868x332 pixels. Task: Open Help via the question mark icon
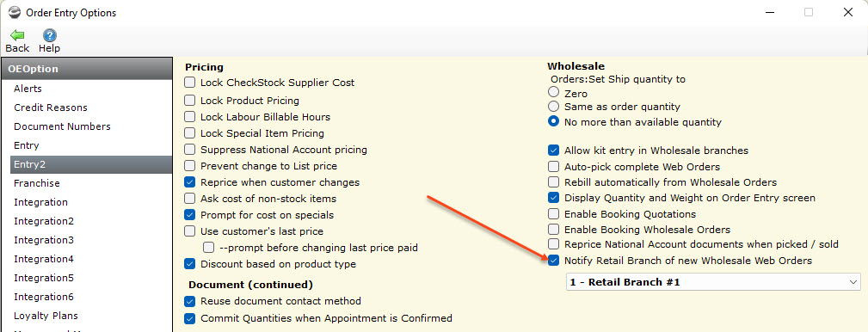coord(49,36)
